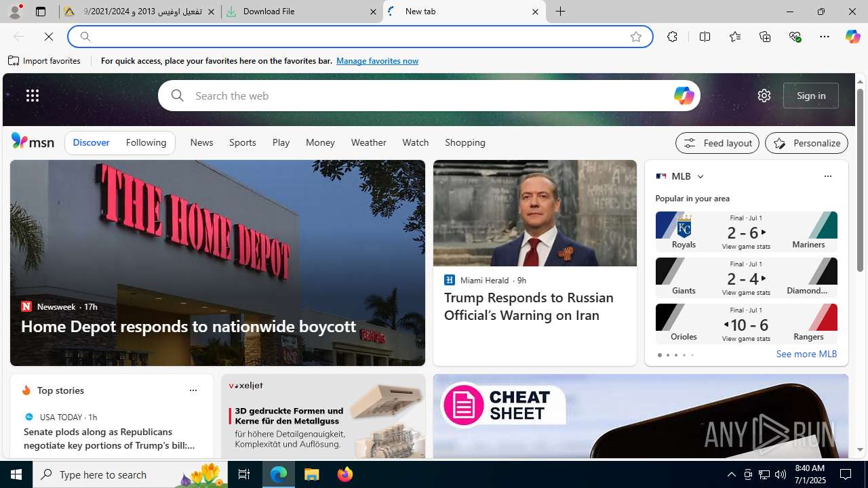The height and width of the screenshot is (488, 868).
Task: Open the Extensions puzzle icon
Action: (x=672, y=37)
